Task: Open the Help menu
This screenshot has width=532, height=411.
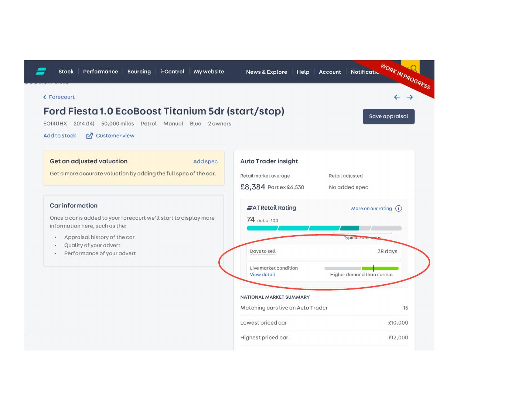Action: coord(303,72)
